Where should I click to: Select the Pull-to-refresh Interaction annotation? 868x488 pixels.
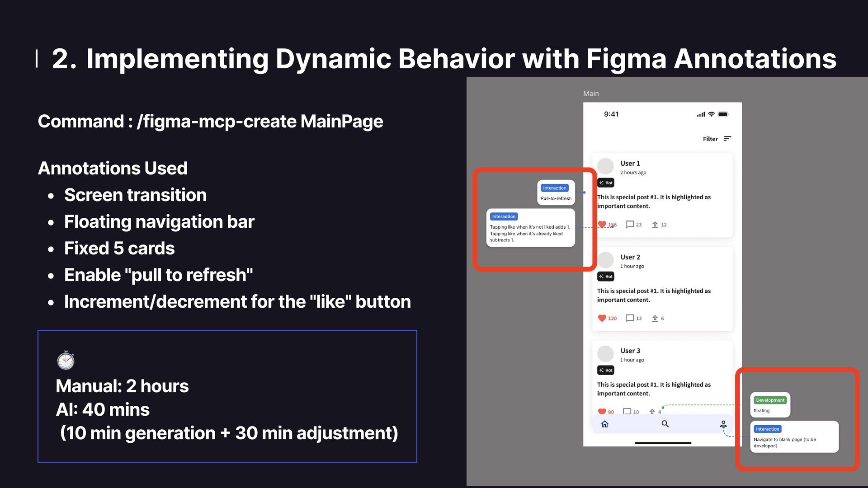click(556, 193)
